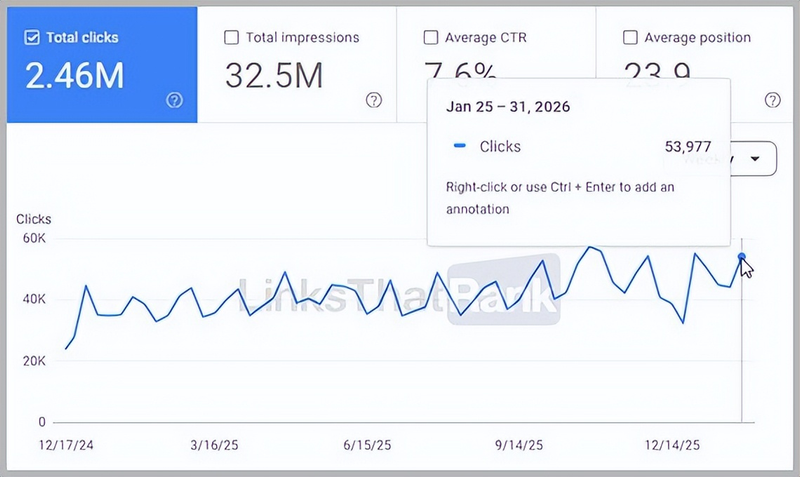Click the mouse cursor's highlighted data point
The height and width of the screenshot is (477, 800).
pos(741,257)
